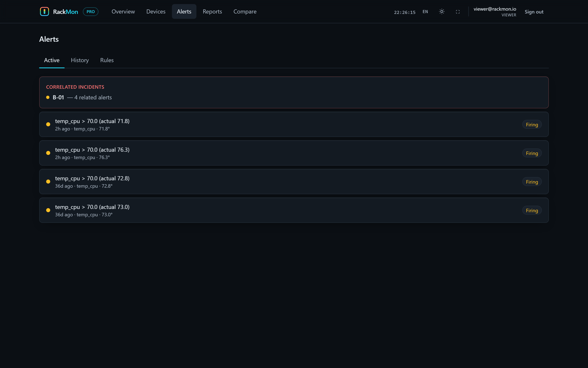The width and height of the screenshot is (588, 368).
Task: Click the RackMon logo icon
Action: pyautogui.click(x=45, y=11)
